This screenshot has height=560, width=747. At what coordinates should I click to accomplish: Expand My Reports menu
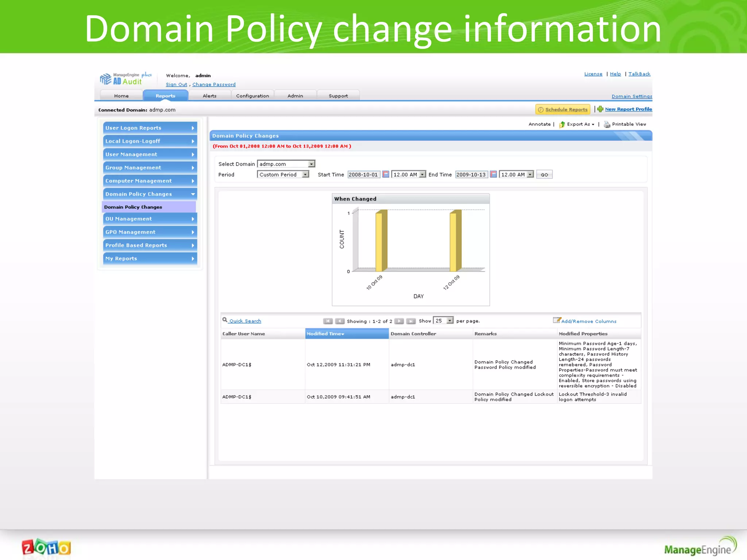tap(150, 258)
